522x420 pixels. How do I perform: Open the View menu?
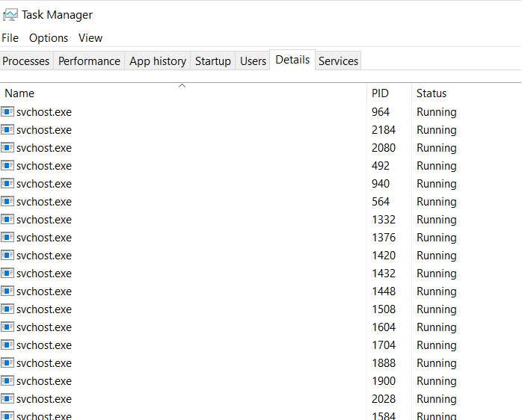click(x=90, y=38)
